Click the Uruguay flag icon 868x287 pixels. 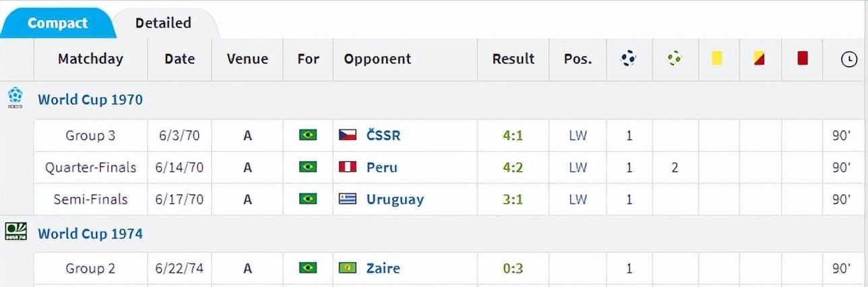347,199
